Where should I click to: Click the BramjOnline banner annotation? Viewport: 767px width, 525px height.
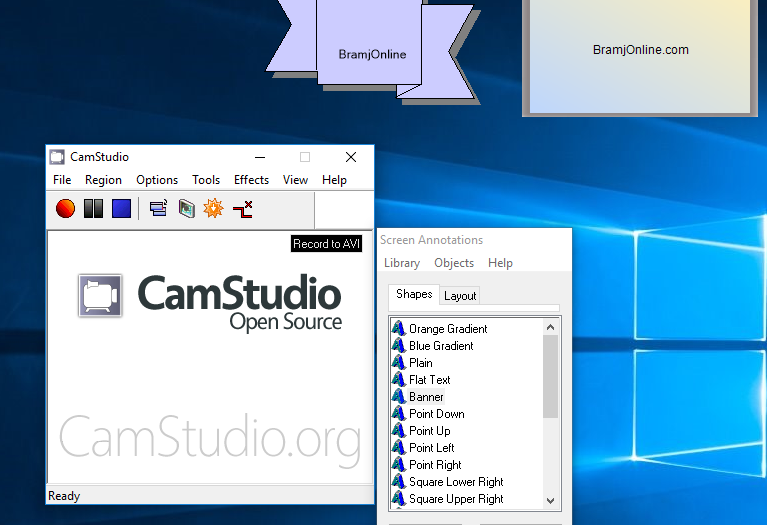[x=373, y=51]
